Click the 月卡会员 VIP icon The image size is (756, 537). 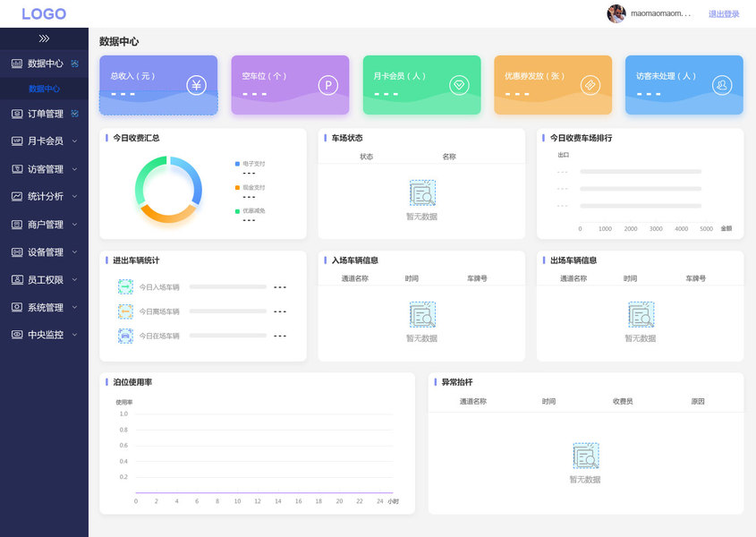(17, 141)
